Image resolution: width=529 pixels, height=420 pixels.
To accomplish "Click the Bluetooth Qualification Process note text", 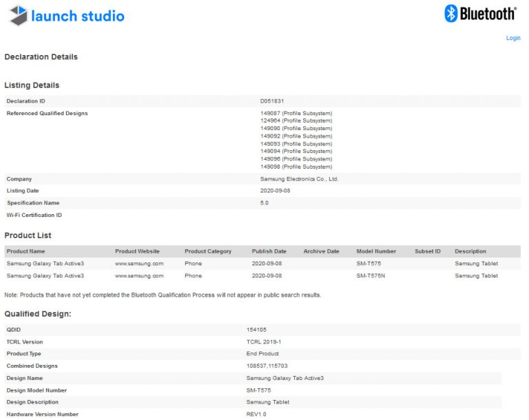I will 163,295.
